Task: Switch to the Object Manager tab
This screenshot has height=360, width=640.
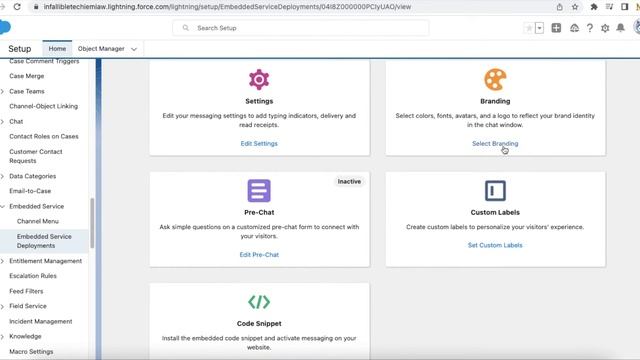Action: tap(101, 49)
